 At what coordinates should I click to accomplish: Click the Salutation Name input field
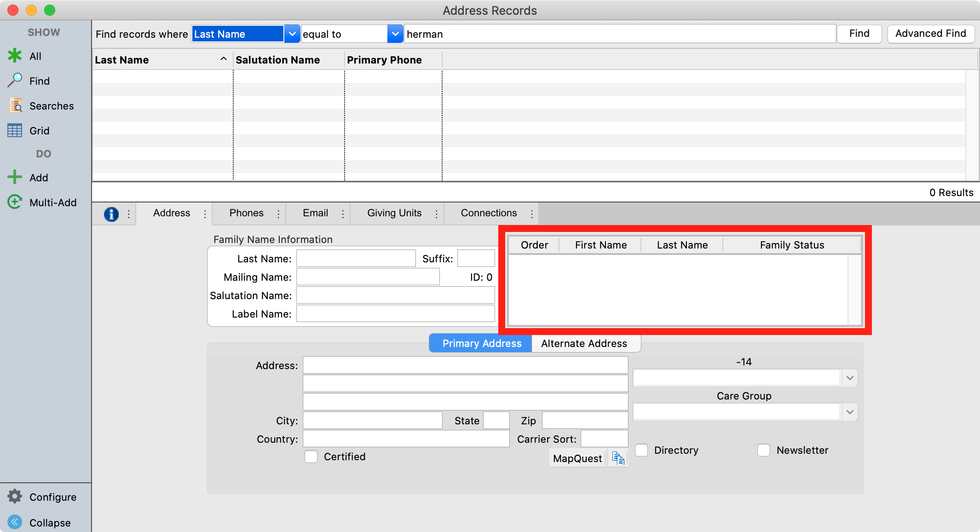[395, 295]
